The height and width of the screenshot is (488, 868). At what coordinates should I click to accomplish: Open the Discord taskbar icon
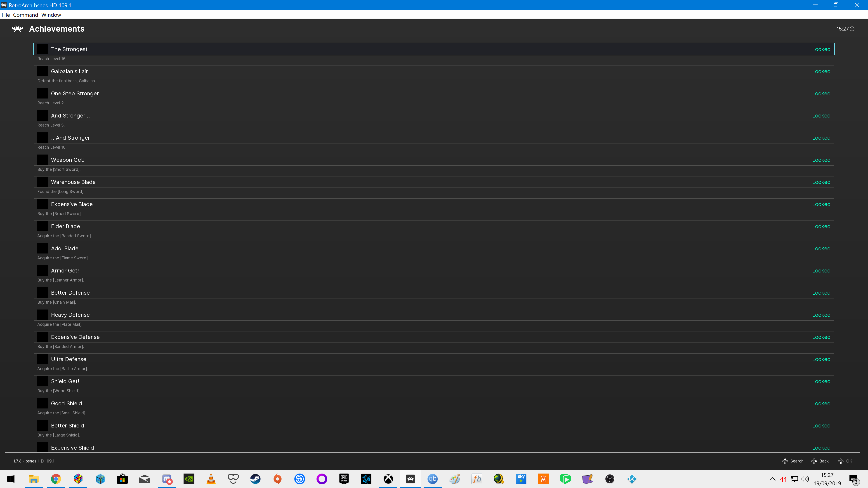pyautogui.click(x=167, y=479)
